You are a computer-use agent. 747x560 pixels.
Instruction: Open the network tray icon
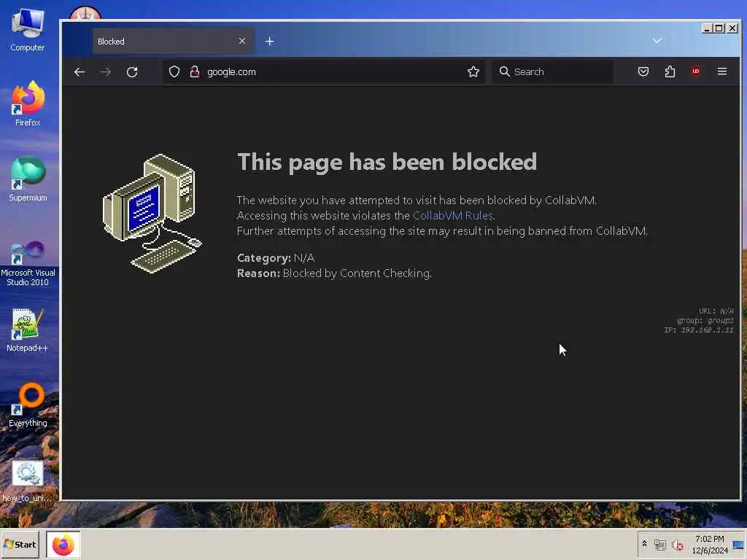(659, 545)
